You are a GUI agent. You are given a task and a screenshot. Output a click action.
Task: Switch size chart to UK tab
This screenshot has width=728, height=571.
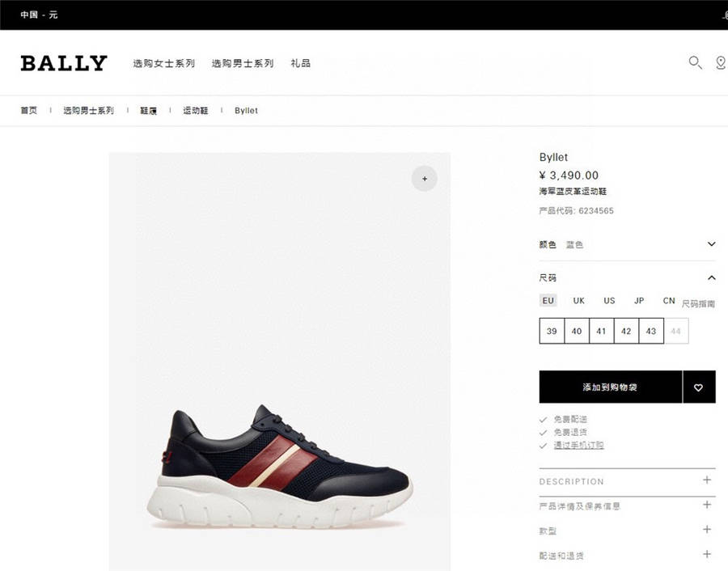[578, 301]
